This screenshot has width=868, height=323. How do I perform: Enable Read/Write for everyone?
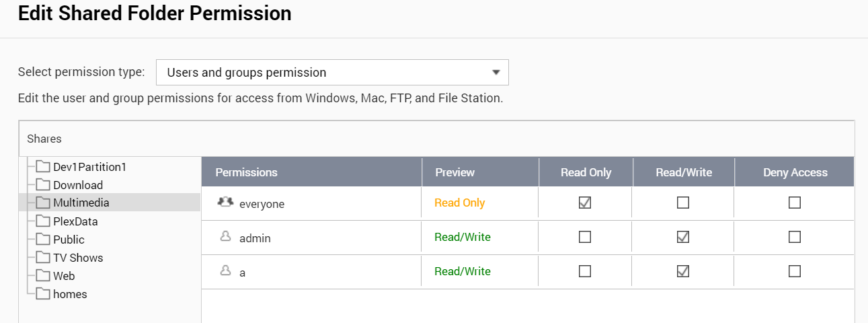683,203
